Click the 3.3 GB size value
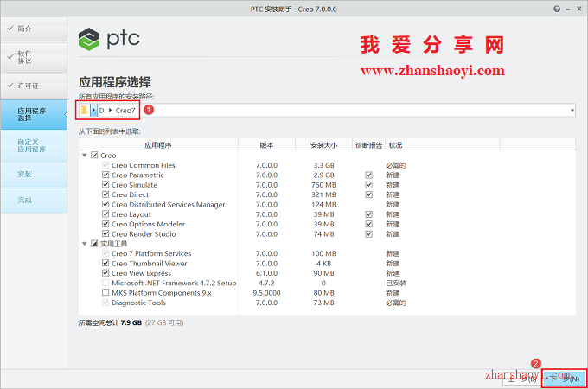The width and height of the screenshot is (588, 389). pyautogui.click(x=323, y=165)
